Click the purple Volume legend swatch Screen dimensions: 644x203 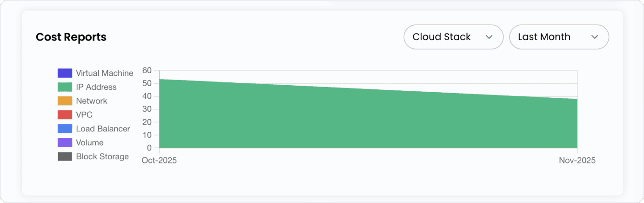pos(65,143)
